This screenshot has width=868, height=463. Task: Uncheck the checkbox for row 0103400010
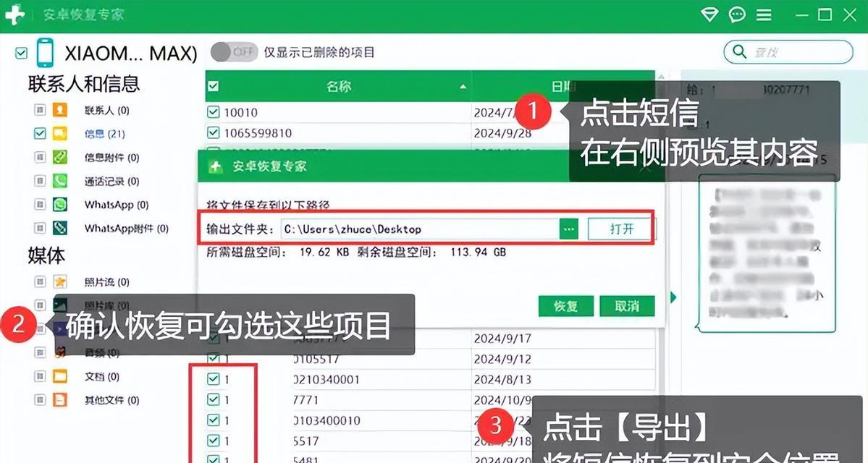point(213,420)
